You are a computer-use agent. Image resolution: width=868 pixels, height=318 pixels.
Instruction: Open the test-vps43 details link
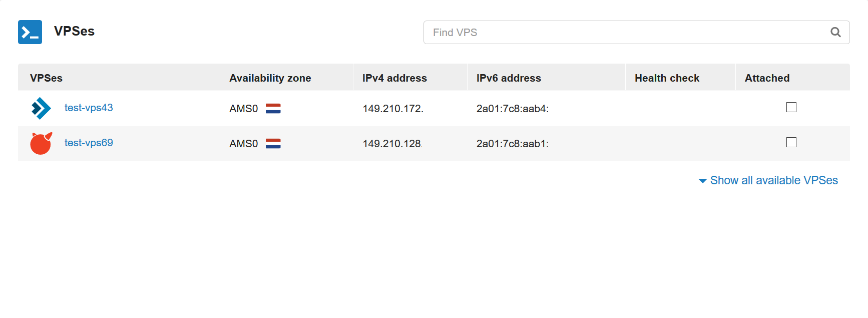tap(89, 108)
